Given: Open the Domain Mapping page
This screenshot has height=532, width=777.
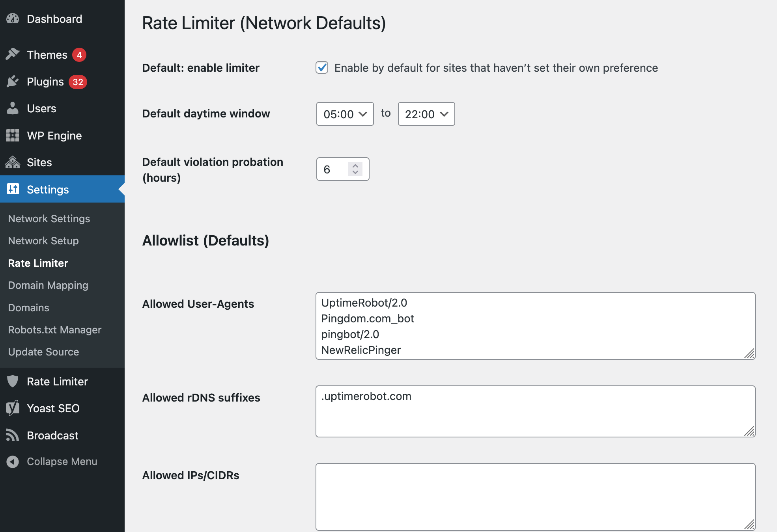Looking at the screenshot, I should click(48, 285).
